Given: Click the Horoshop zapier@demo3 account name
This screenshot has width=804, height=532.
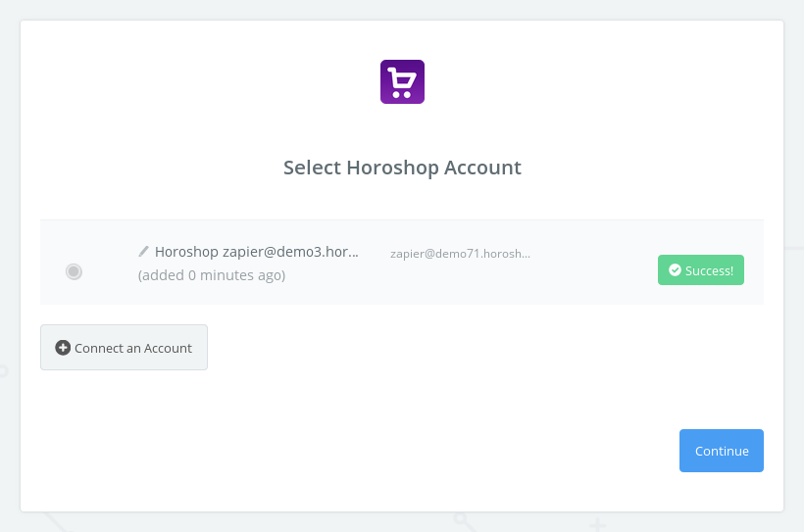Looking at the screenshot, I should pos(257,252).
